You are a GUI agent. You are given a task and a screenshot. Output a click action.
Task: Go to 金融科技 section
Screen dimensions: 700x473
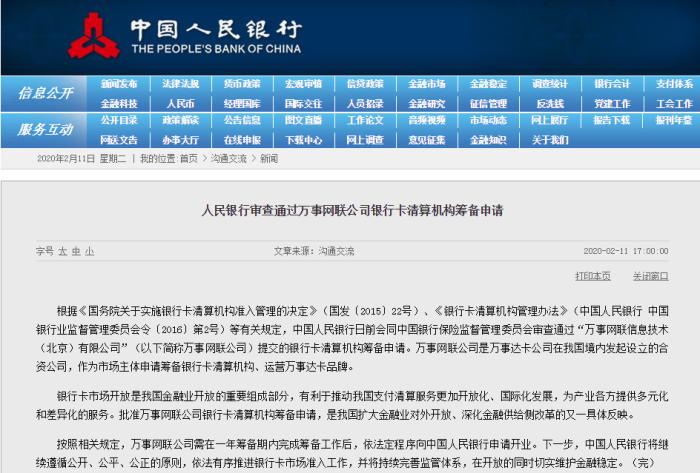119,104
